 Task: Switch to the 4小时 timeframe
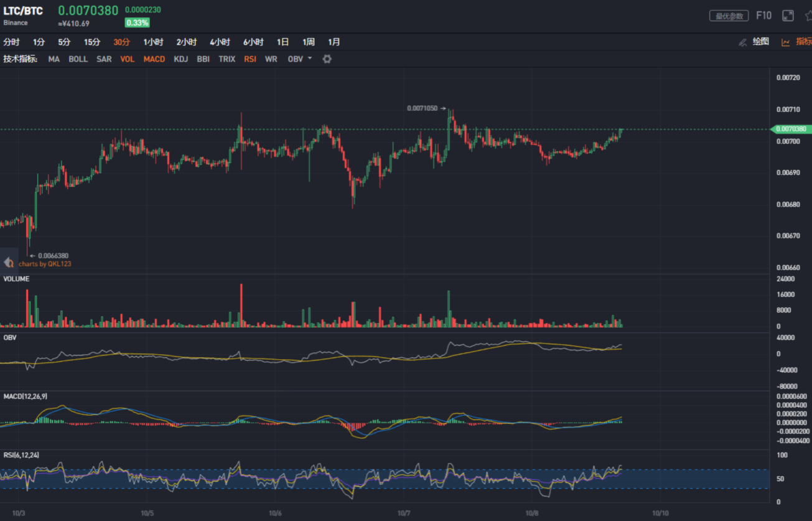tap(220, 42)
